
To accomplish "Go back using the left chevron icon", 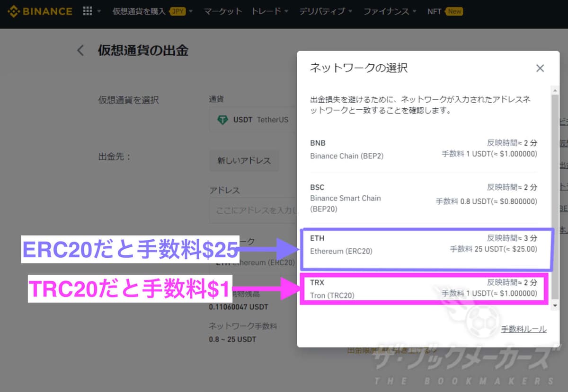I will click(80, 51).
